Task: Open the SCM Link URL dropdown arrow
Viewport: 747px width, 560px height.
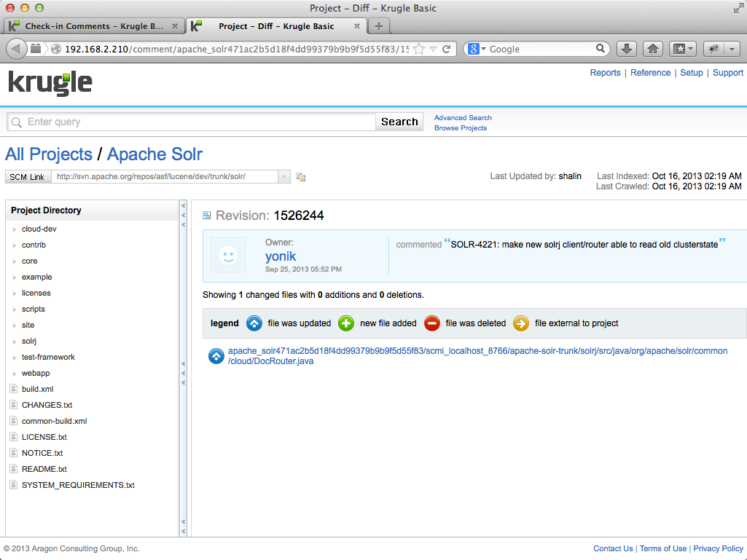Action: tap(284, 177)
